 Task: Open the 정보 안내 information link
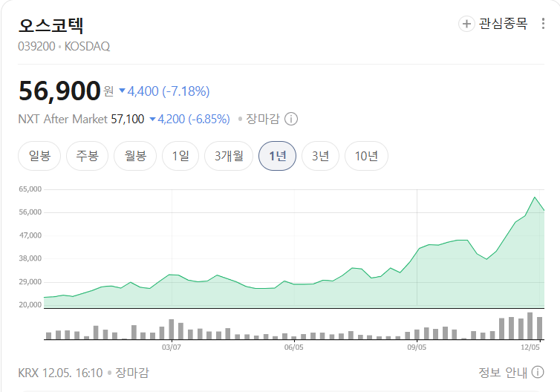[x=503, y=372]
